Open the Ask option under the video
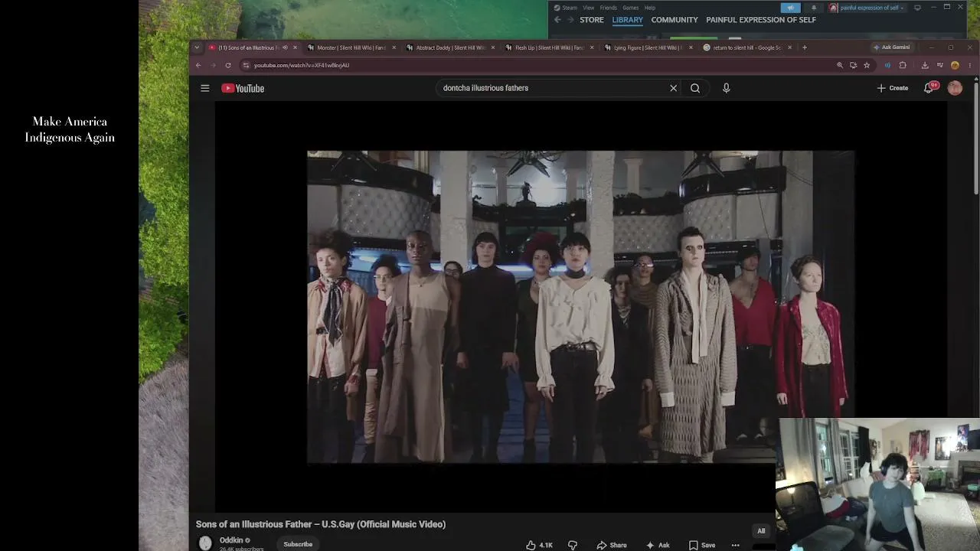This screenshot has width=980, height=551. [x=658, y=545]
